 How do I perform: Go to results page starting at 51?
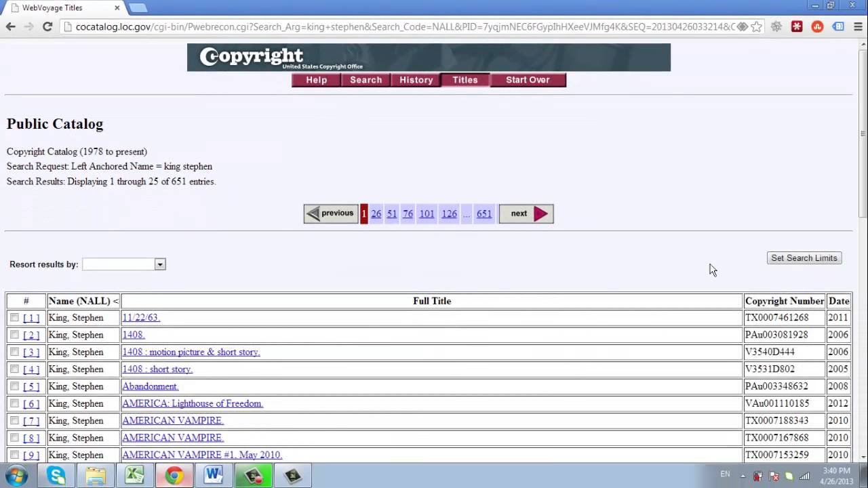(392, 213)
